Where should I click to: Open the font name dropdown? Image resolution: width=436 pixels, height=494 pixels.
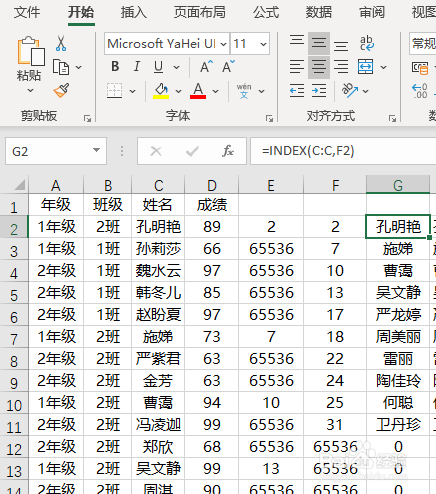[x=224, y=44]
